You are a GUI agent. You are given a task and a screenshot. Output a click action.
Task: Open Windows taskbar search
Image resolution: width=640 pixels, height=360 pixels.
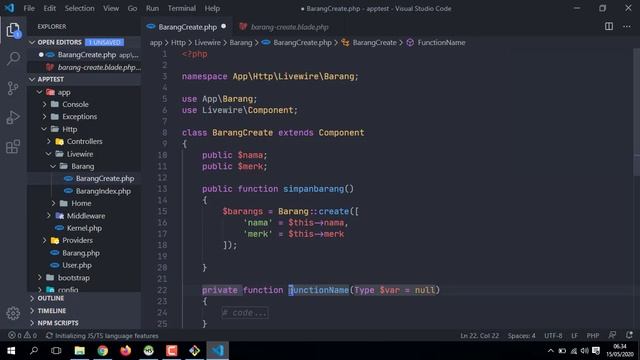pyautogui.click(x=34, y=351)
